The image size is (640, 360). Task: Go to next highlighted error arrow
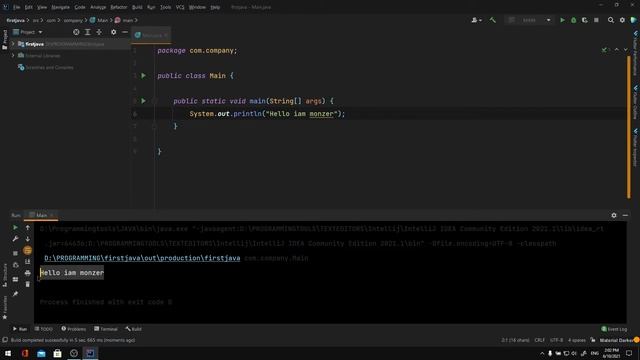[625, 50]
